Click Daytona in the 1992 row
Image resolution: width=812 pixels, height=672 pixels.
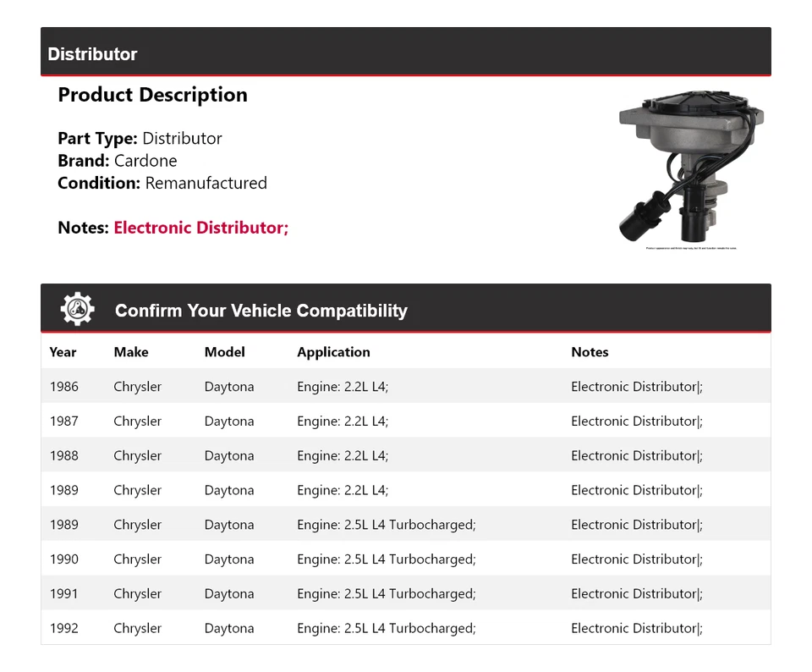(229, 628)
